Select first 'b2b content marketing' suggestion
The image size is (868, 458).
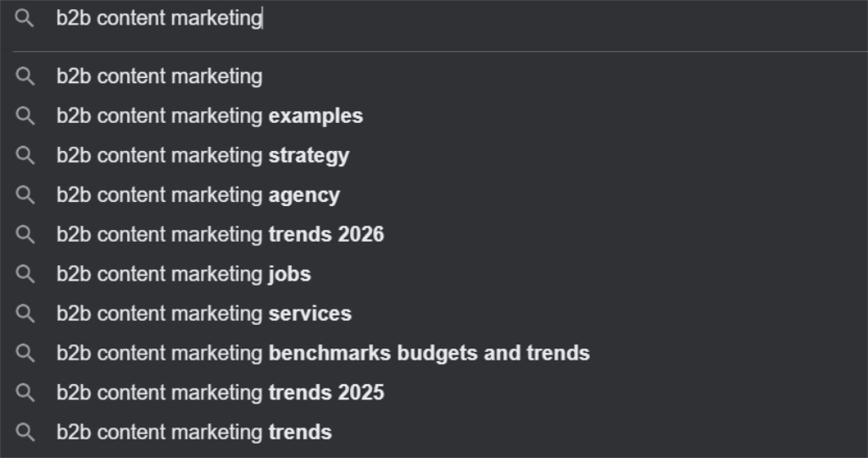point(159,76)
